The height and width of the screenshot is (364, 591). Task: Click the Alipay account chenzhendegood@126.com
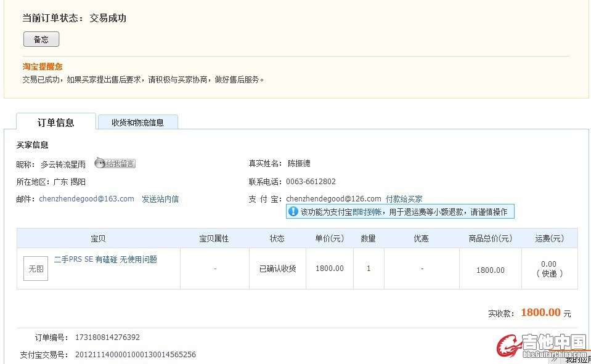coord(333,199)
